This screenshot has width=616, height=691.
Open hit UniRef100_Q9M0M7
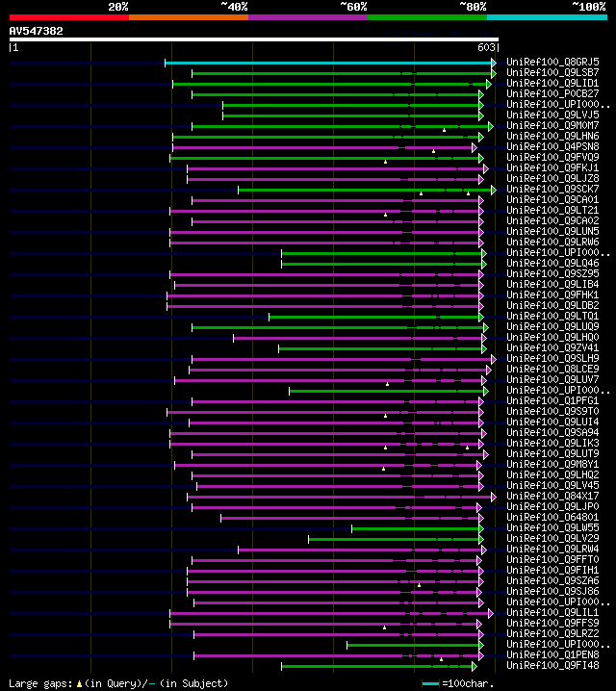[552, 125]
